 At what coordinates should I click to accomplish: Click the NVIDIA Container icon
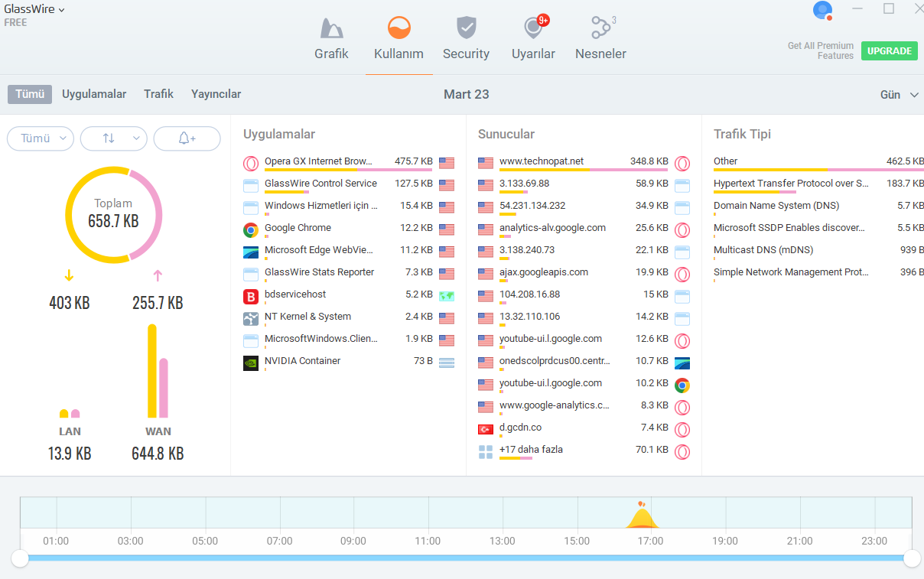click(x=250, y=363)
